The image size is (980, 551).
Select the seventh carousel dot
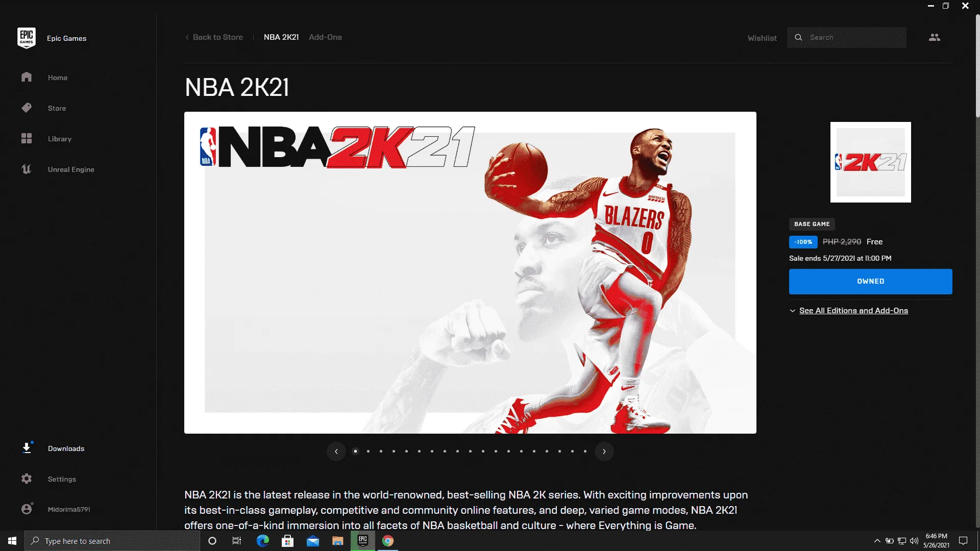pos(432,451)
